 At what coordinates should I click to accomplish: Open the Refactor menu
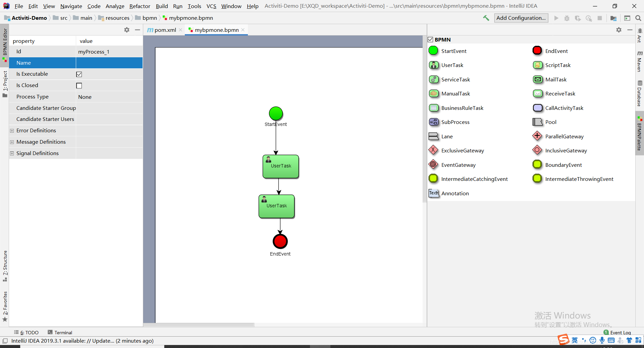[x=140, y=6]
